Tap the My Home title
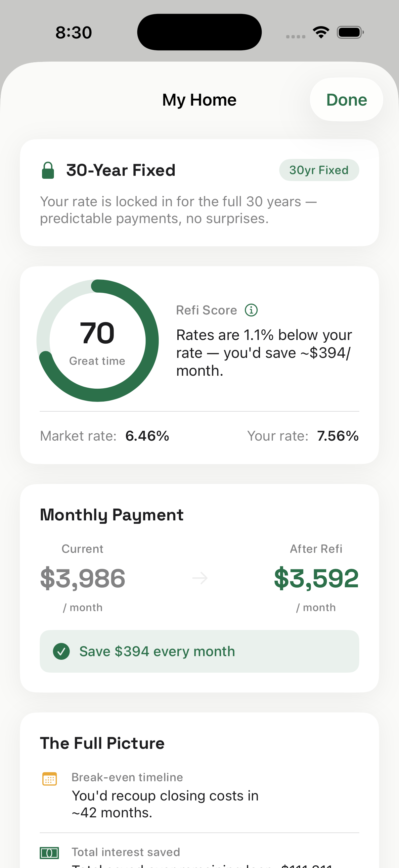The height and width of the screenshot is (868, 399). tap(199, 100)
